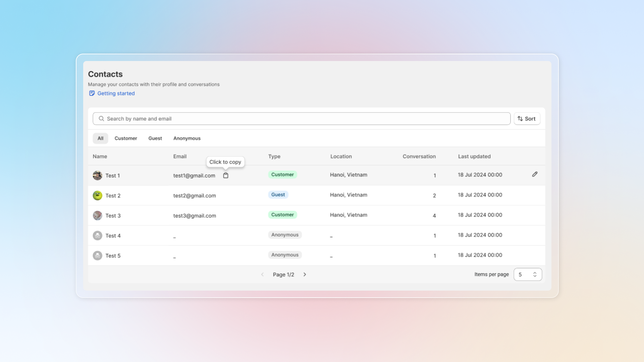Click the Getting started document icon
644x362 pixels.
pyautogui.click(x=92, y=93)
